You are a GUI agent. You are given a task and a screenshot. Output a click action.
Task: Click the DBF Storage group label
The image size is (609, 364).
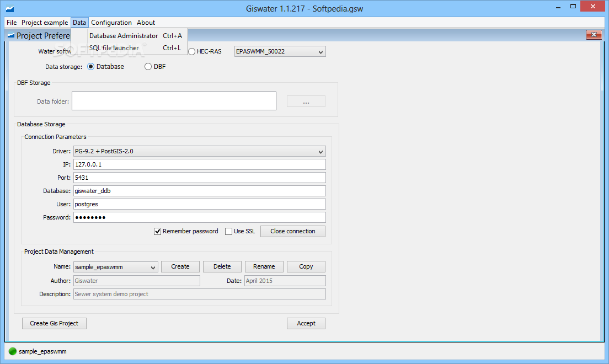(34, 83)
